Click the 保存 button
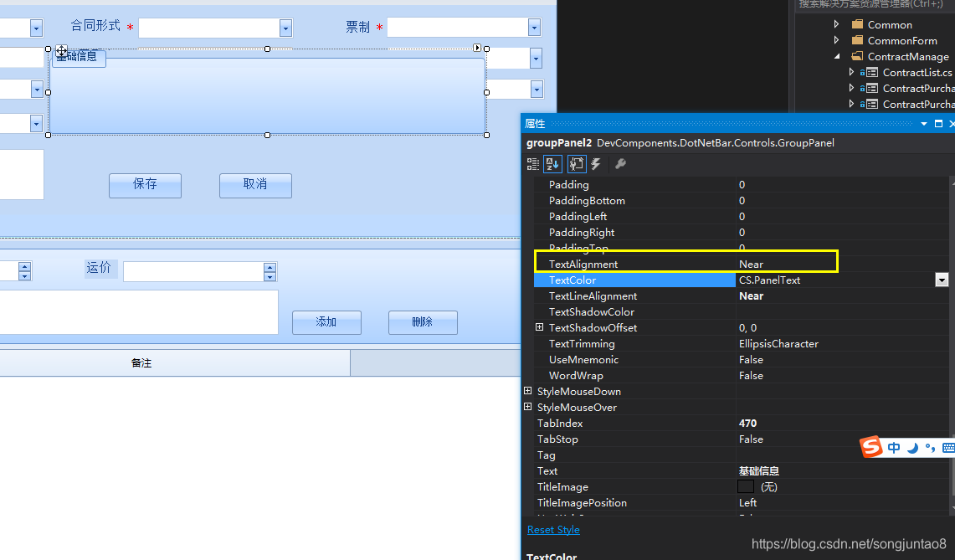Viewport: 955px width, 560px height. pyautogui.click(x=145, y=185)
